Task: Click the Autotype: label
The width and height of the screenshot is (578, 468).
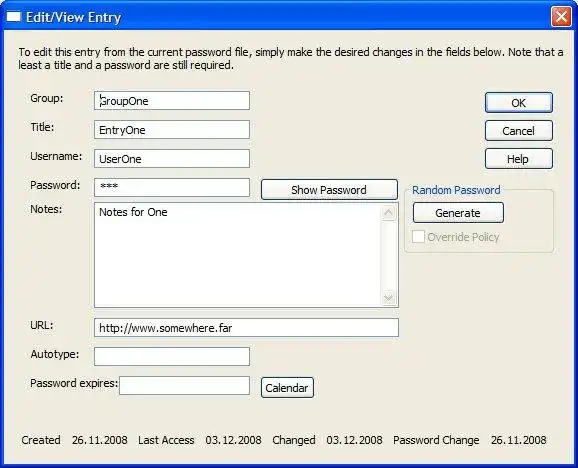Action: tap(55, 354)
